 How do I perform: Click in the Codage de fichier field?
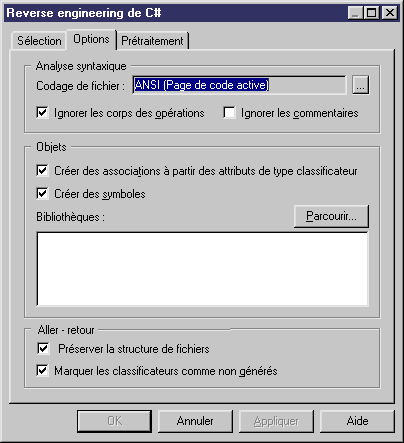tap(239, 85)
